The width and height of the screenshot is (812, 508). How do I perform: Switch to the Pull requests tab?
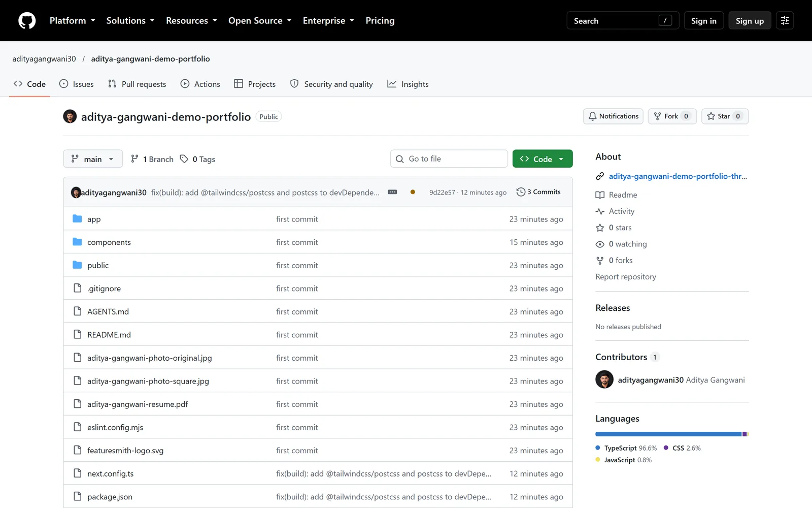point(137,84)
